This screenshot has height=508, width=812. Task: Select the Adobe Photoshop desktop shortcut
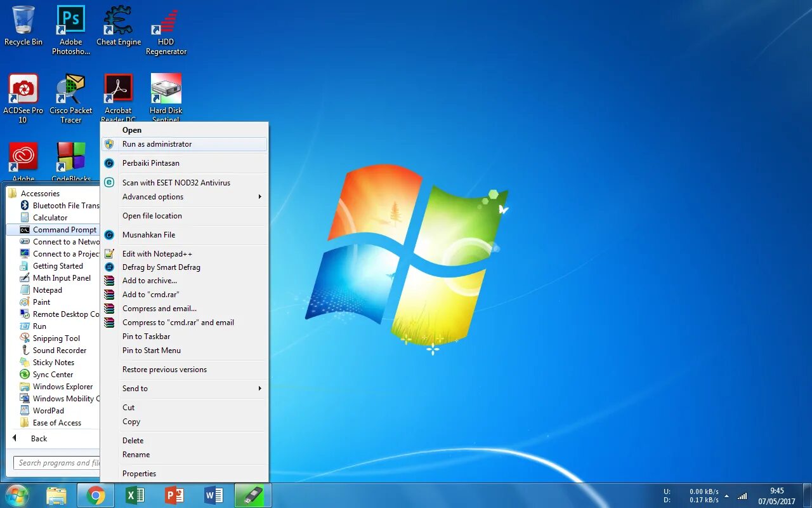[71, 30]
